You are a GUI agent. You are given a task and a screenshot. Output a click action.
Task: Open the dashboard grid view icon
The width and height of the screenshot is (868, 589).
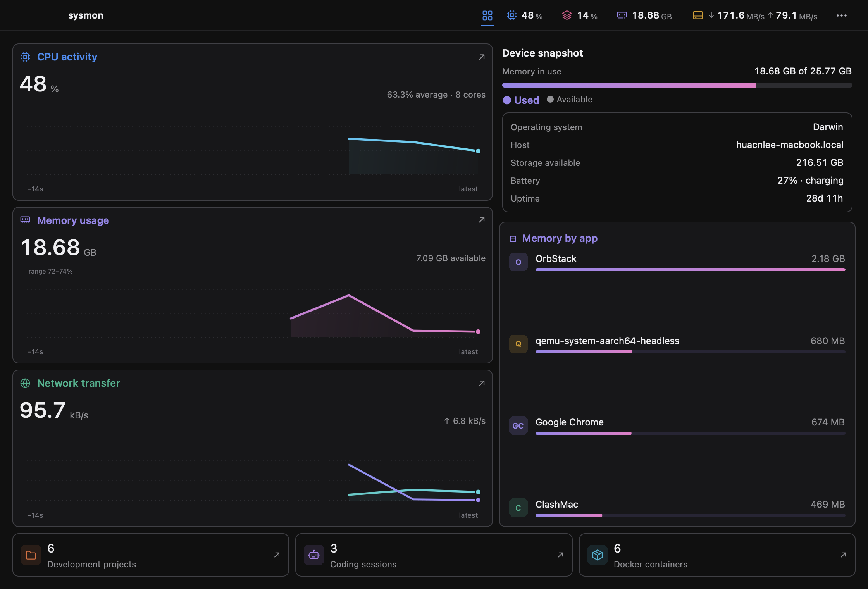487,15
